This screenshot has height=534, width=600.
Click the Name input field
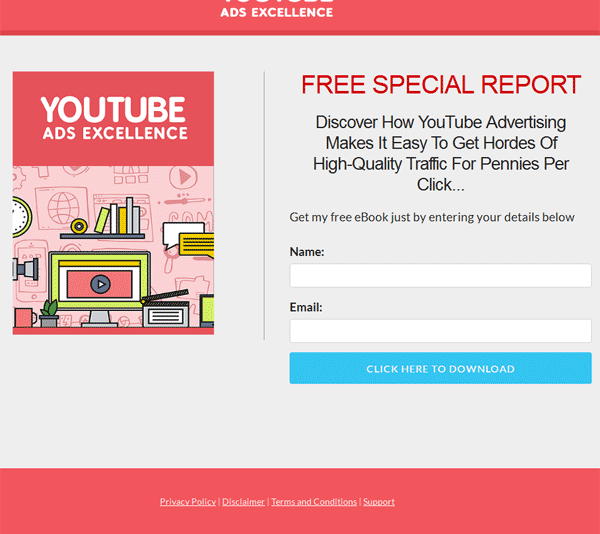coord(440,275)
